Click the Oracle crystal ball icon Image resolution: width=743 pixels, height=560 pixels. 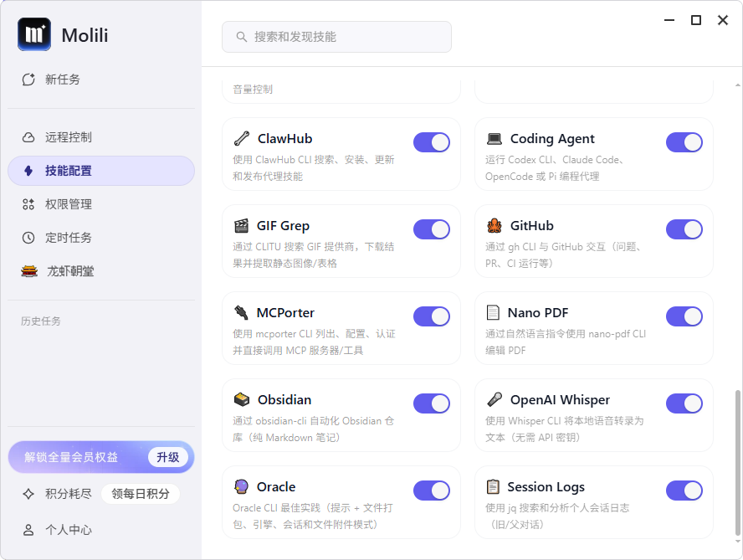tap(241, 486)
